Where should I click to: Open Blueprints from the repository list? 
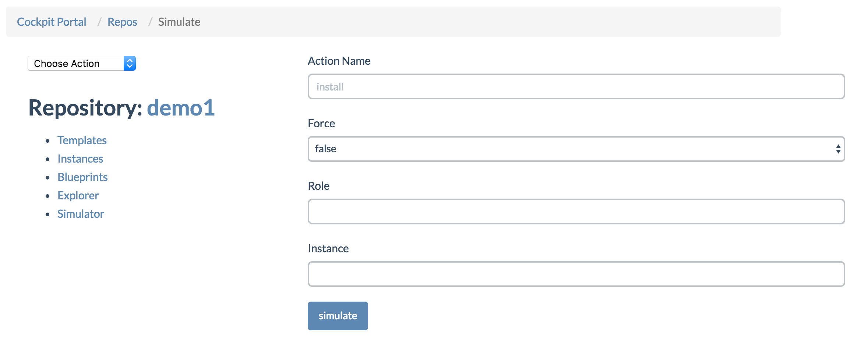[x=82, y=177]
